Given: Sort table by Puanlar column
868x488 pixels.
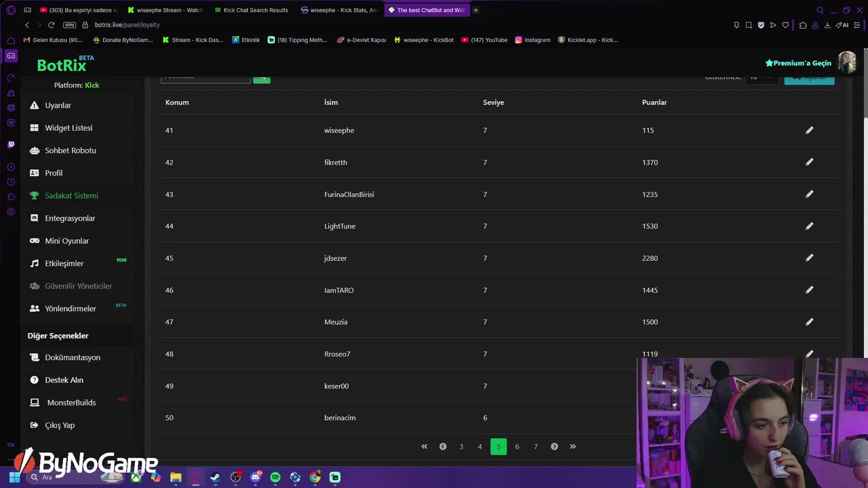Looking at the screenshot, I should (654, 102).
